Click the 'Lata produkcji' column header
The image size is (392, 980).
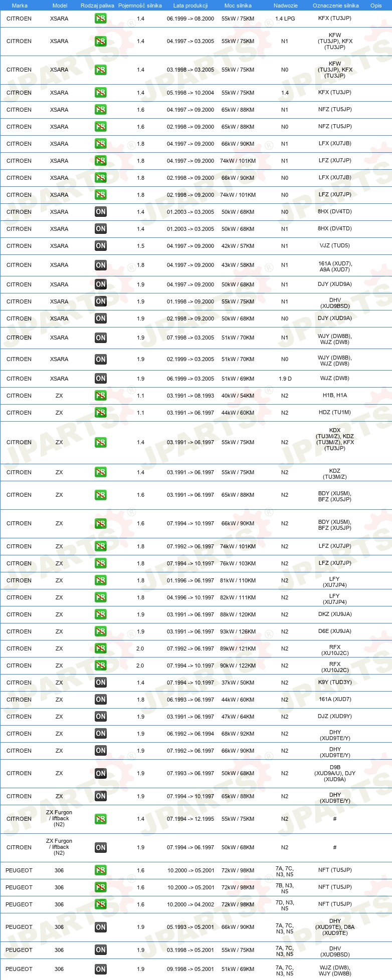click(x=190, y=6)
